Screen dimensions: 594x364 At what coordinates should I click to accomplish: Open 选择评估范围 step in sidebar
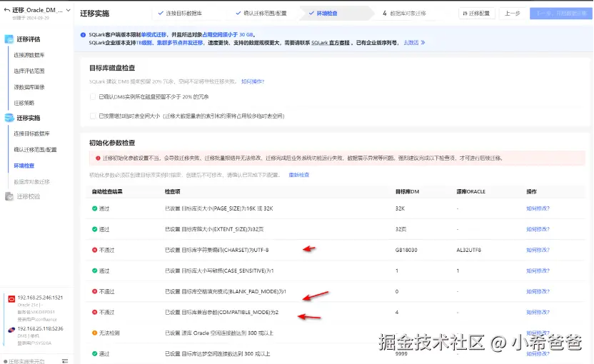29,71
